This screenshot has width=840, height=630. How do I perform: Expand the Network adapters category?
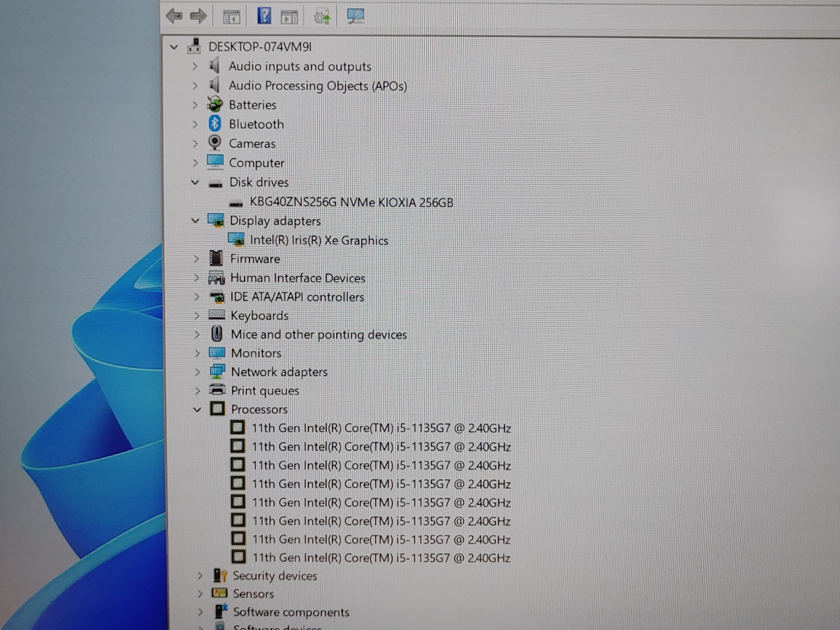coord(198,372)
